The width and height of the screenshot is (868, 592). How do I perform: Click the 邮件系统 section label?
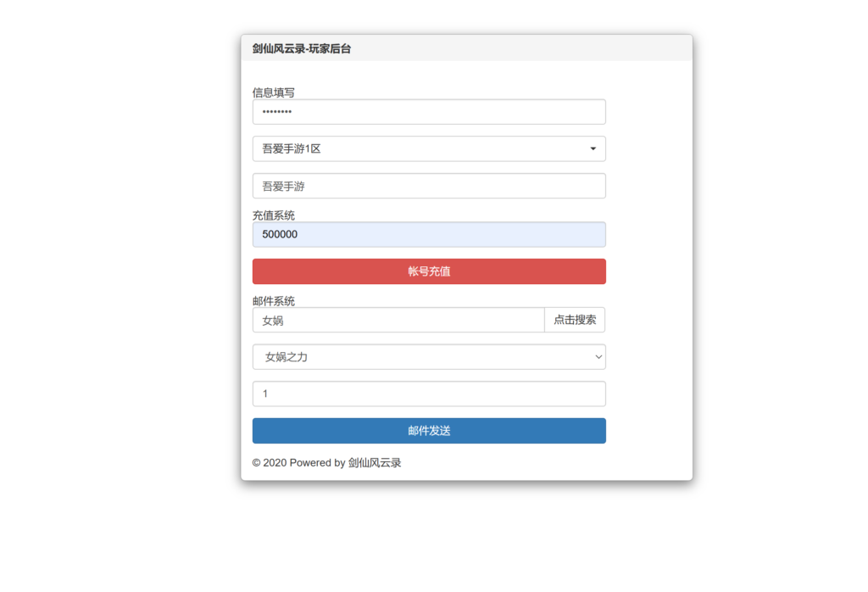pos(273,300)
